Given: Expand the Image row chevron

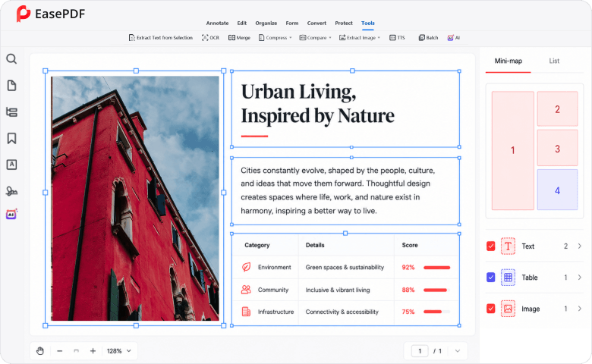Looking at the screenshot, I should click(580, 309).
